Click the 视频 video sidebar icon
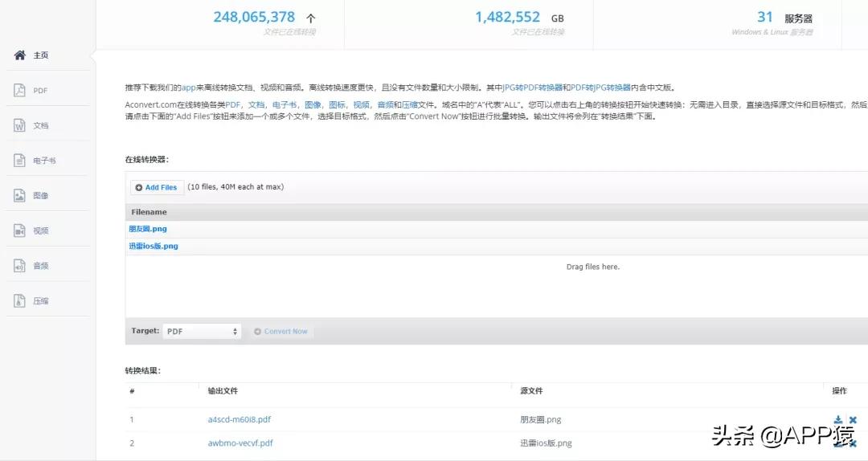868x461 pixels. (19, 230)
